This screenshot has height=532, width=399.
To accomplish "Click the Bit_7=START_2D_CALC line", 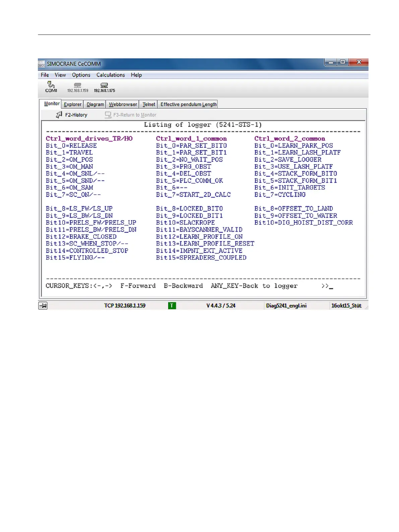I will (x=193, y=195).
